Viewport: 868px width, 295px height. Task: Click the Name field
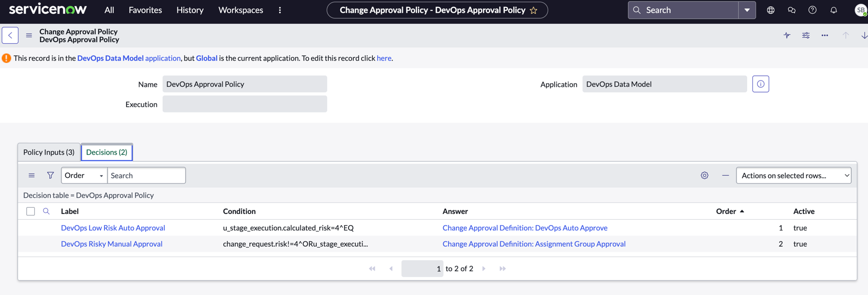[x=245, y=84]
